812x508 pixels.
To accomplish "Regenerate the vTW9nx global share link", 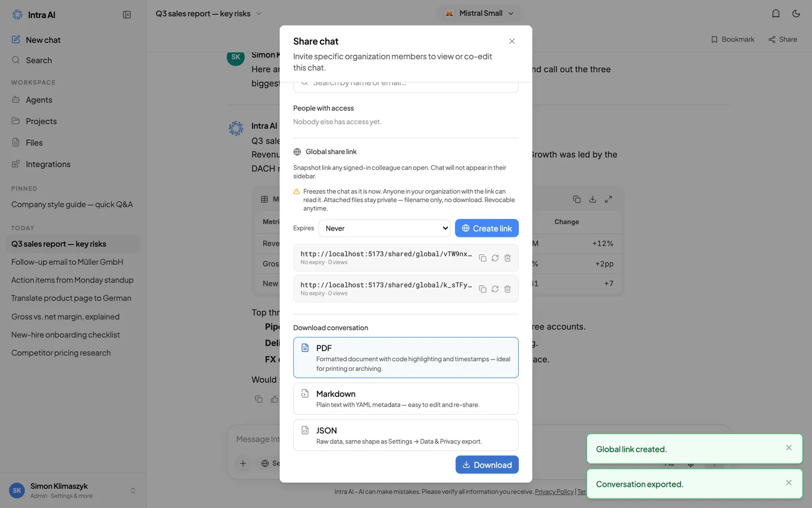I will 495,258.
